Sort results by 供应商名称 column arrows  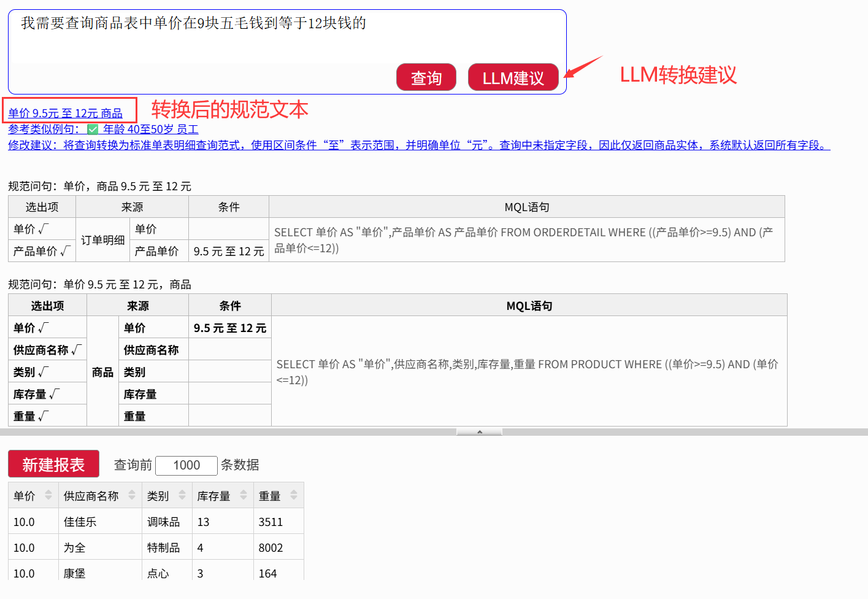click(x=132, y=495)
